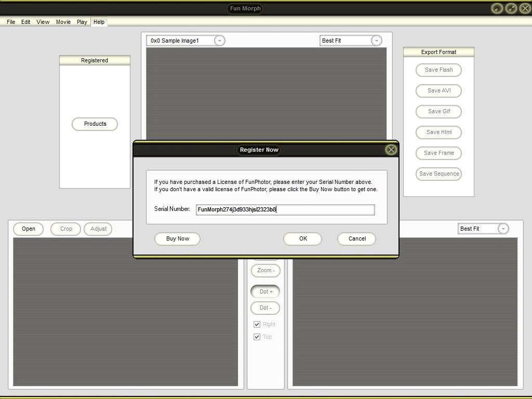Click the Buy Now button
The height and width of the screenshot is (399, 532).
(x=178, y=238)
